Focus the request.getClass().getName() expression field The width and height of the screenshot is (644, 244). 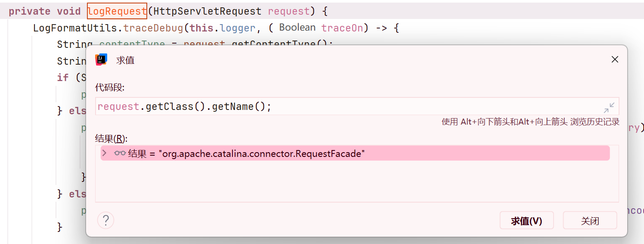point(344,106)
